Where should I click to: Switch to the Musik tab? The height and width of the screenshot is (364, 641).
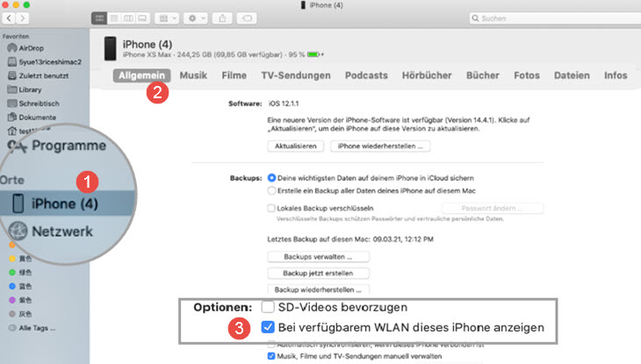click(193, 75)
